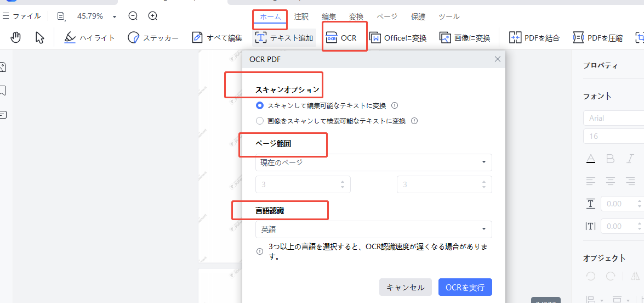The width and height of the screenshot is (644, 303).
Task: Open the font color underline A
Action: click(x=591, y=159)
